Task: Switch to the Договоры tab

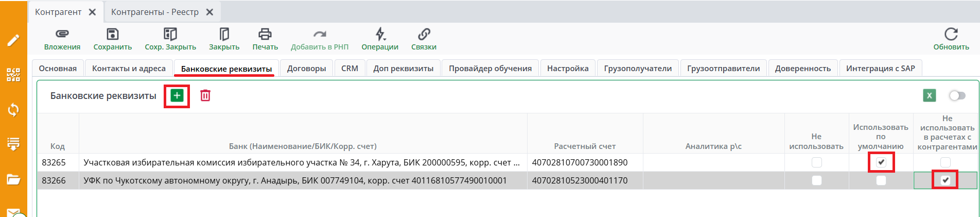Action: (x=306, y=69)
